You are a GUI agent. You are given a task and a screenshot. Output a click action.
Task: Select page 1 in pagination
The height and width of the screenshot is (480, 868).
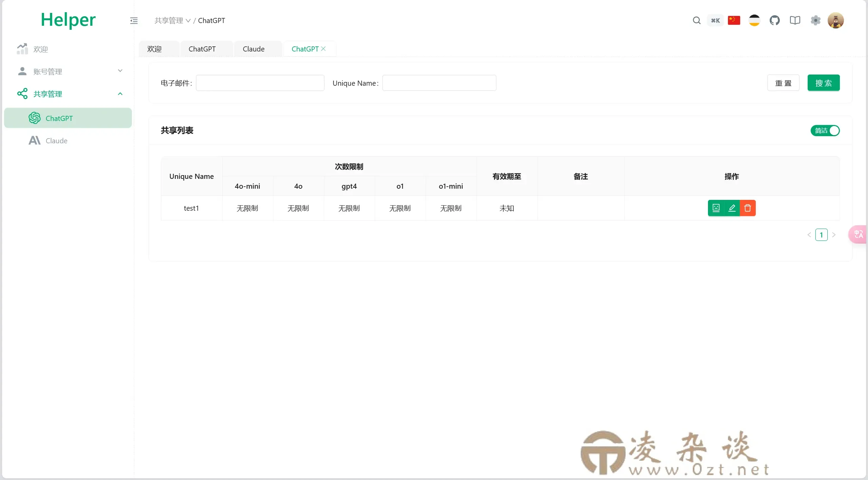click(821, 235)
